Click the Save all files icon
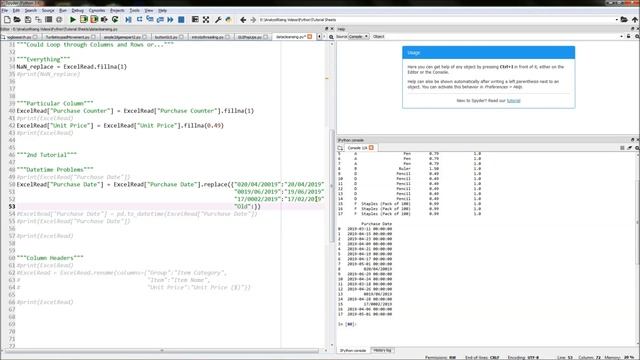 coord(38,19)
